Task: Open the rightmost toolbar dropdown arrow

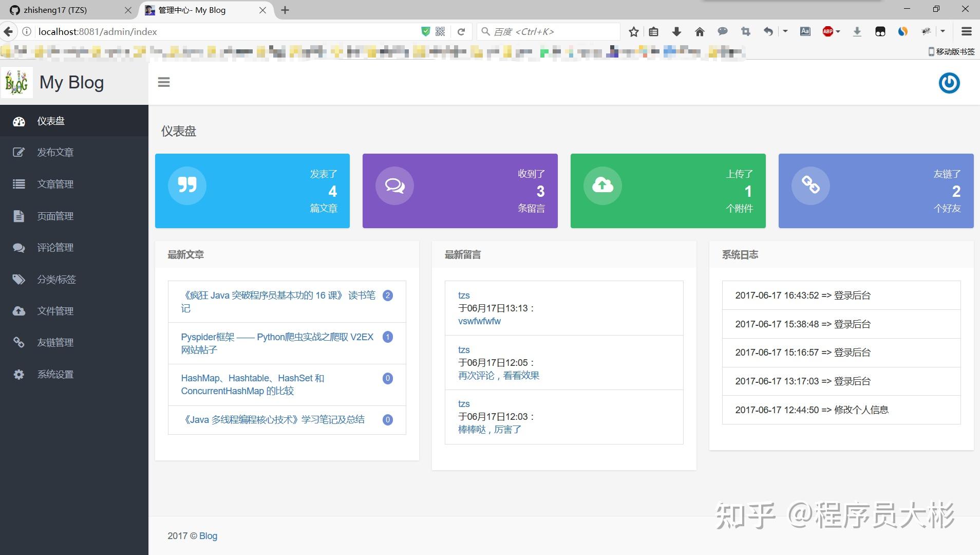Action: pyautogui.click(x=941, y=31)
